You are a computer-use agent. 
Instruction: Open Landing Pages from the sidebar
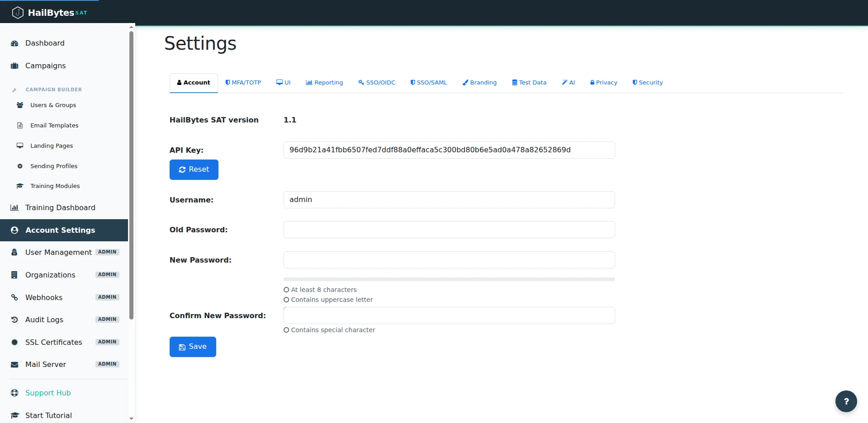(52, 146)
